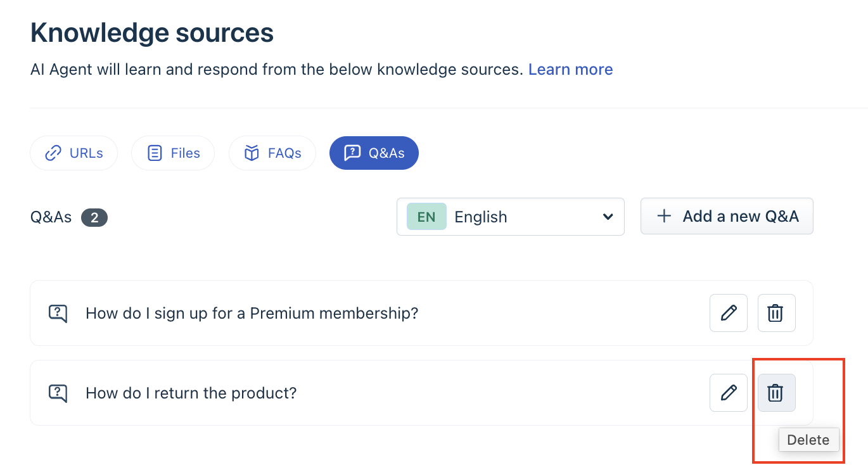Open the URLs knowledge source view

[x=73, y=153]
